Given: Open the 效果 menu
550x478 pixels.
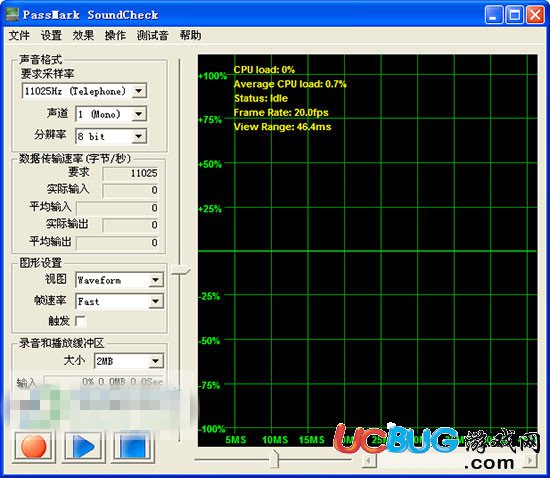Looking at the screenshot, I should [83, 35].
